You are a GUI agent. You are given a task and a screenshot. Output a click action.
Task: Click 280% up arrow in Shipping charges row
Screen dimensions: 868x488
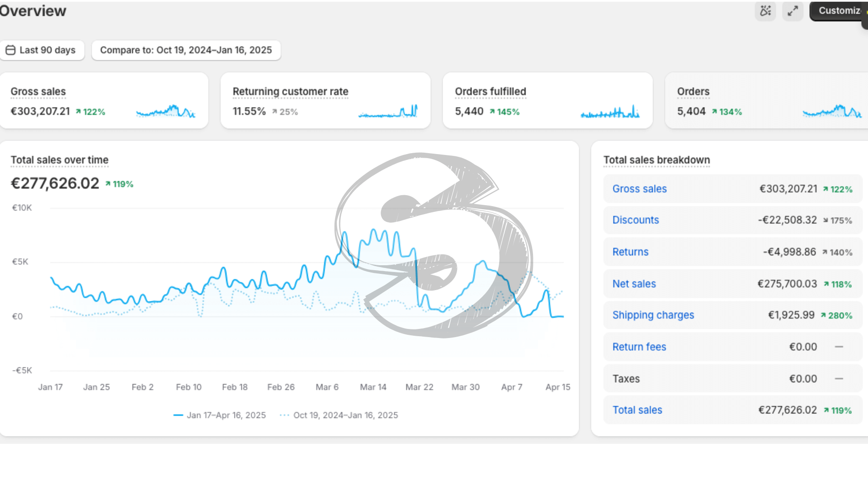[x=836, y=315]
